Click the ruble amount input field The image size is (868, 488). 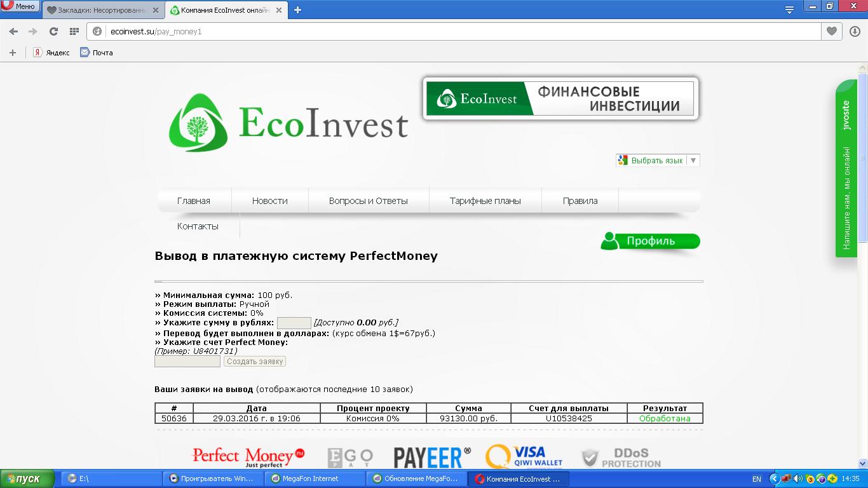294,323
